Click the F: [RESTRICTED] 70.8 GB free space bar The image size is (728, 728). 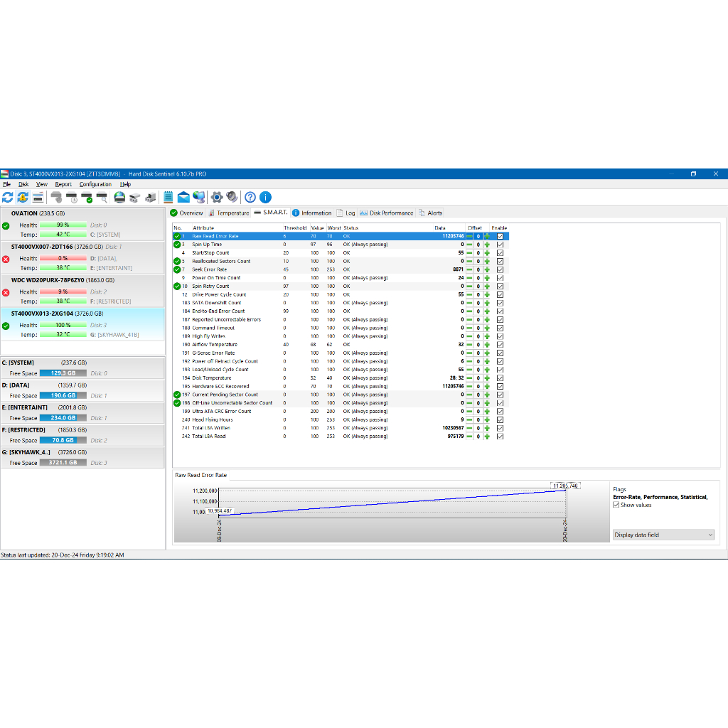[x=63, y=441]
